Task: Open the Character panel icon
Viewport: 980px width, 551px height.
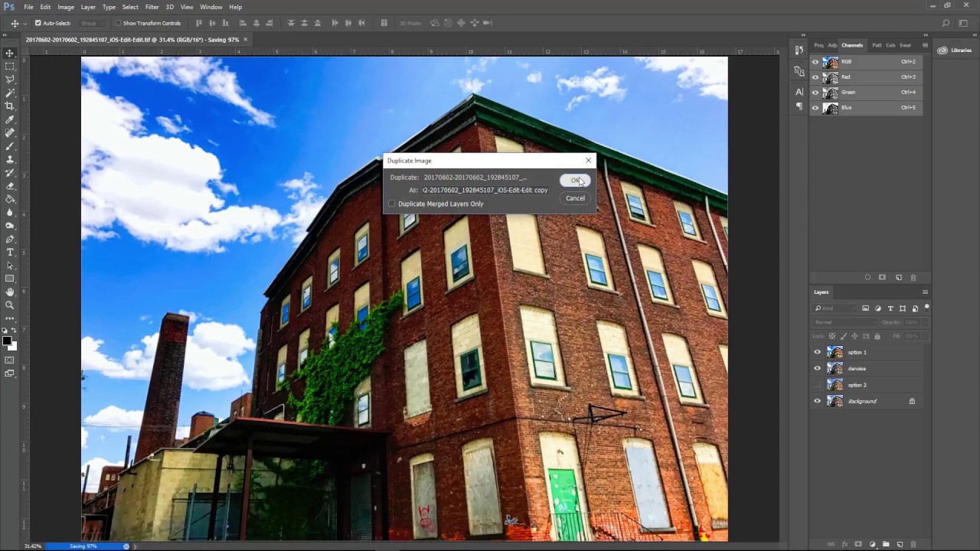Action: point(799,92)
